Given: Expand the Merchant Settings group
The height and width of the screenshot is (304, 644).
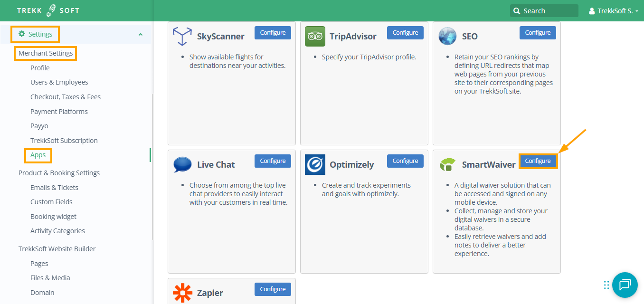Looking at the screenshot, I should [46, 53].
